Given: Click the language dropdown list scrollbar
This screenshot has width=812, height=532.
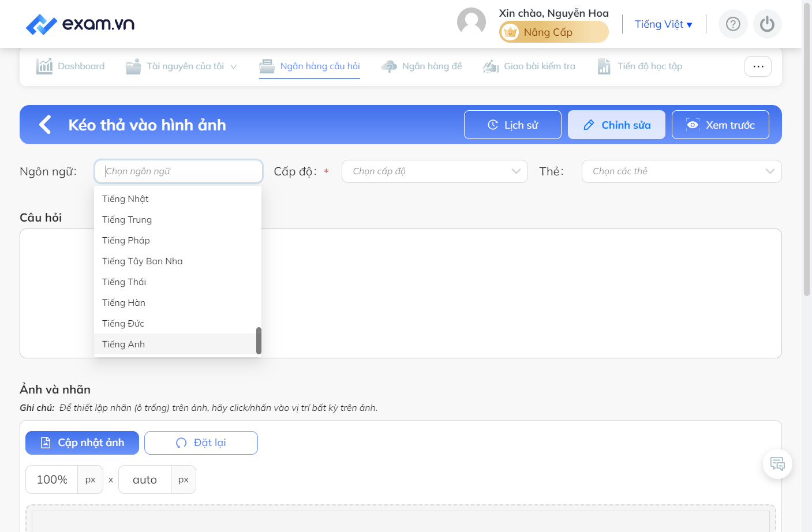Looking at the screenshot, I should click(259, 340).
